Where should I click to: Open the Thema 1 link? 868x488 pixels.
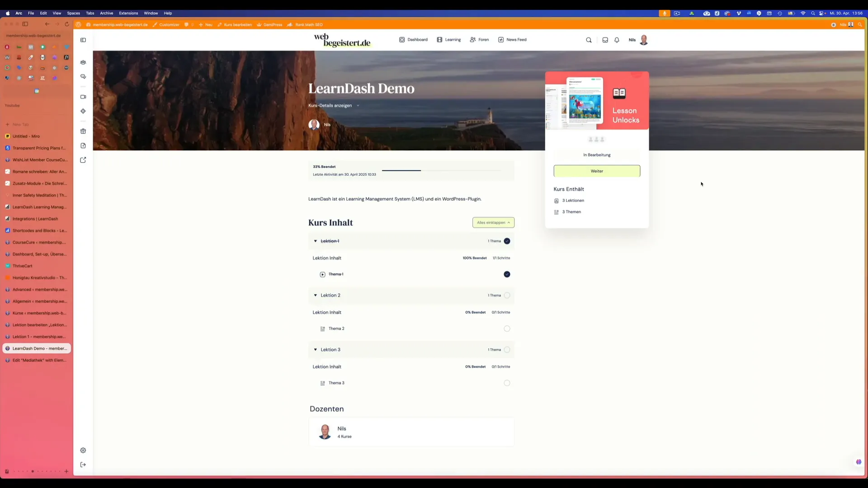[x=336, y=274]
